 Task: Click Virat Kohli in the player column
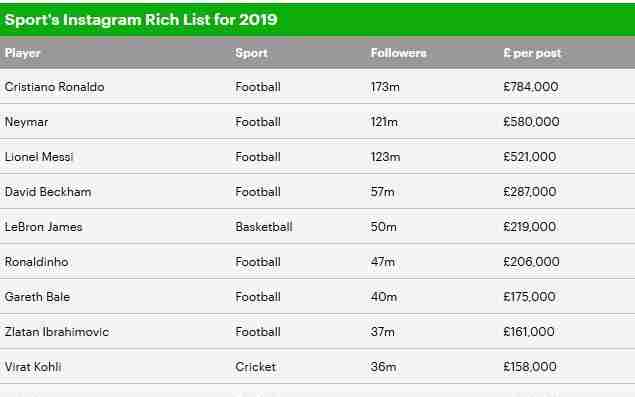click(x=33, y=367)
